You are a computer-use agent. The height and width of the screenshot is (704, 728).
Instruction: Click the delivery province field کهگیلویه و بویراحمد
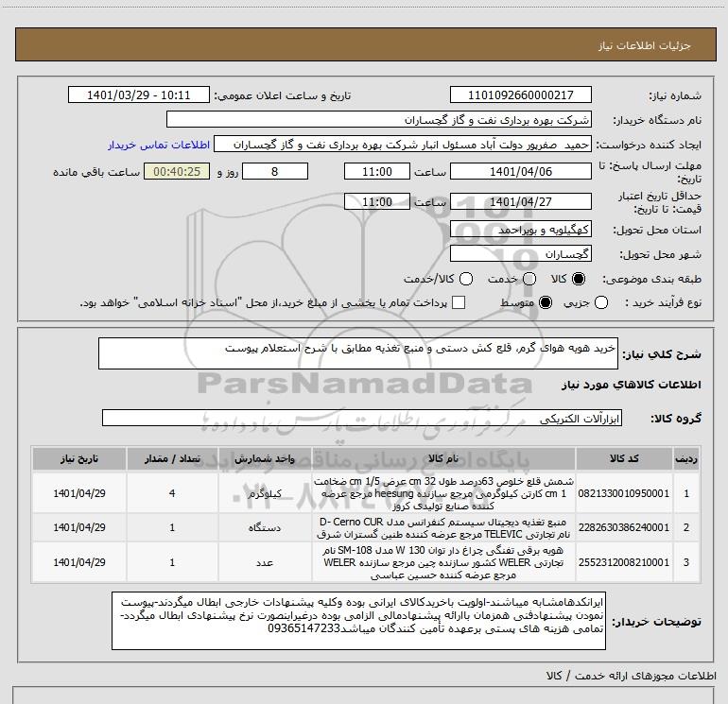pos(520,230)
